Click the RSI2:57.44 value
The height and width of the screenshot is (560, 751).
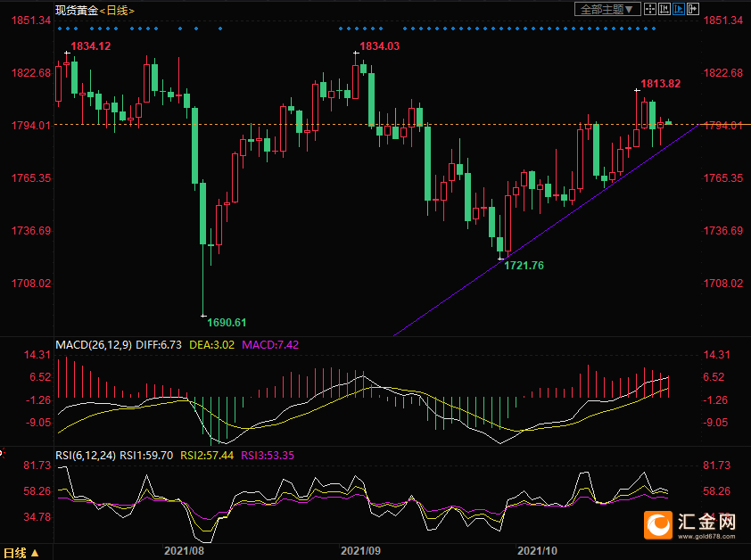tap(207, 456)
